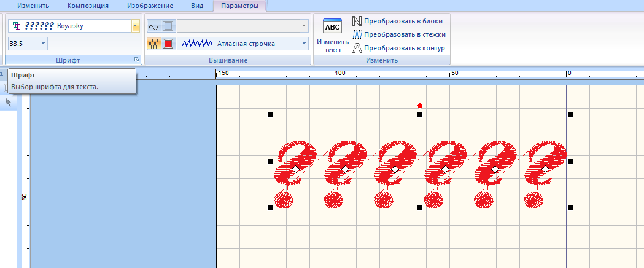Image resolution: width=644 pixels, height=268 pixels.
Task: Click the Изменить текст ABC button
Action: pos(333,36)
